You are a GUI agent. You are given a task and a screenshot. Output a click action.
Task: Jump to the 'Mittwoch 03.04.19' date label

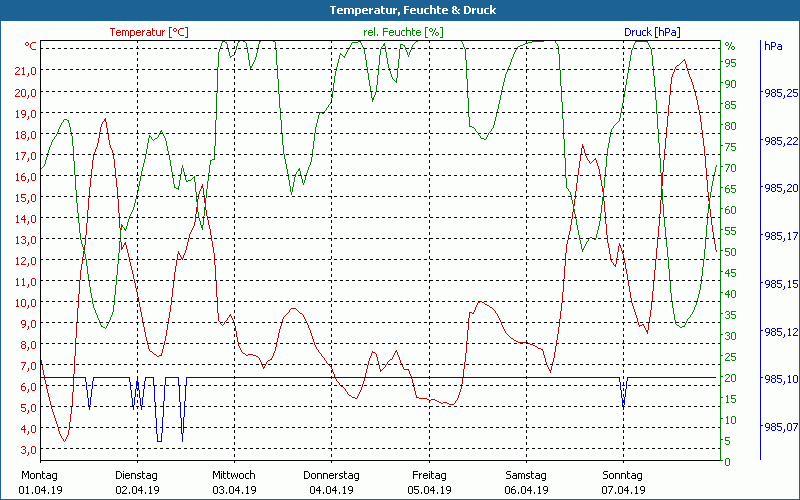coord(234,483)
